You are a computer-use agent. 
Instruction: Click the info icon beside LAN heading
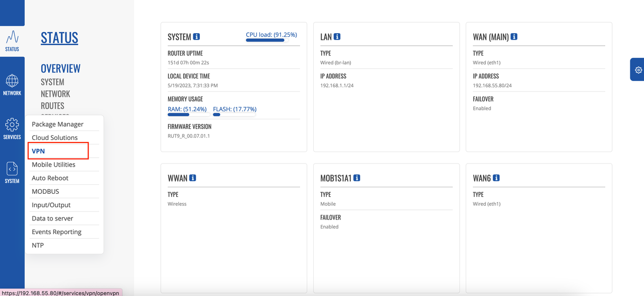pyautogui.click(x=337, y=37)
